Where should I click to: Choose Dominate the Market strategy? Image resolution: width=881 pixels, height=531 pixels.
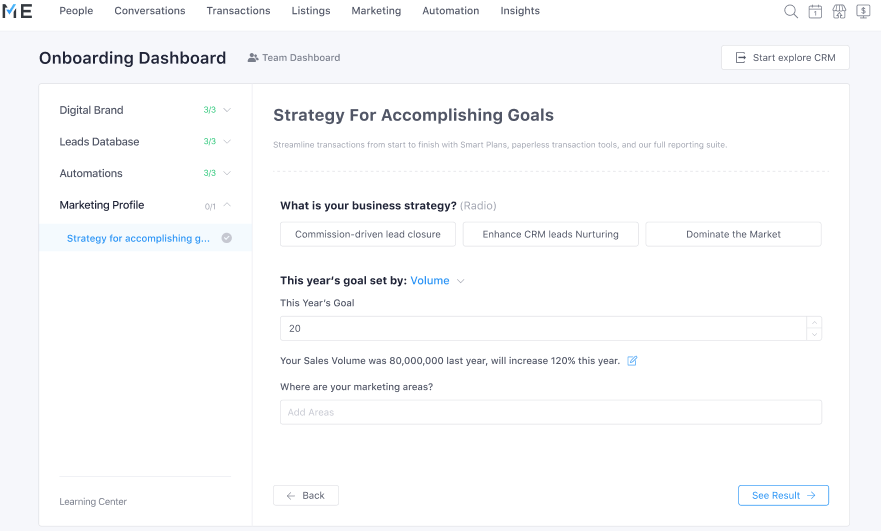click(733, 234)
